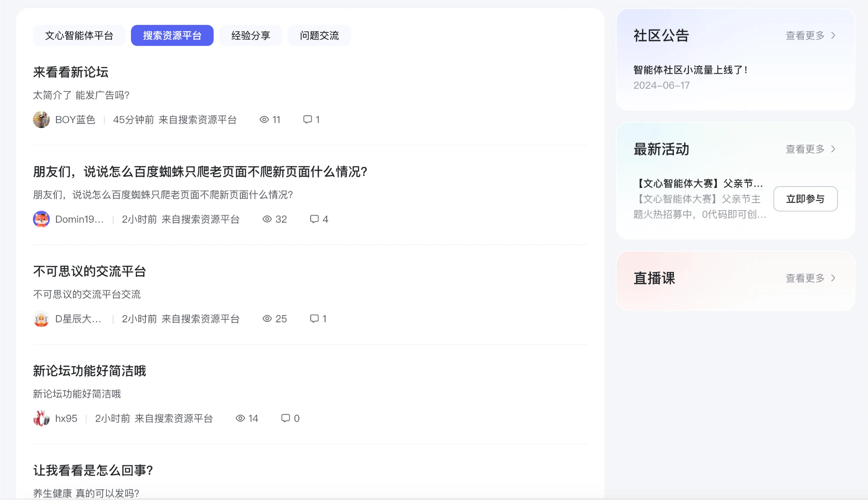Switch to 经验分享 tab
Screen dimensions: 868x500
[250, 36]
